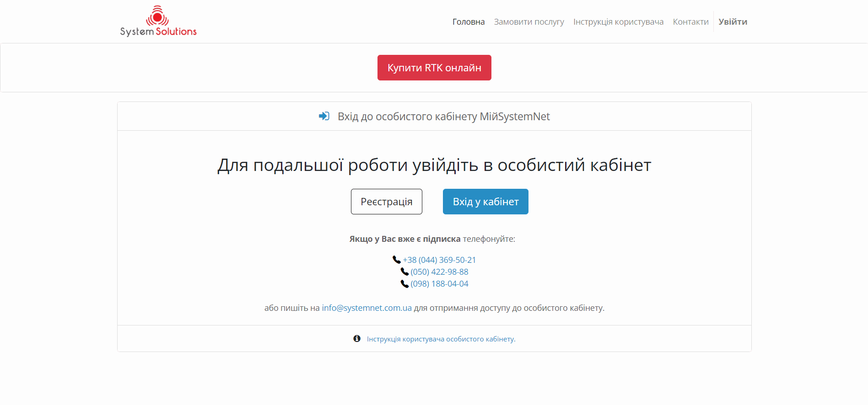This screenshot has width=868, height=405.
Task: Click the info circle icon in panel footer
Action: click(x=357, y=339)
